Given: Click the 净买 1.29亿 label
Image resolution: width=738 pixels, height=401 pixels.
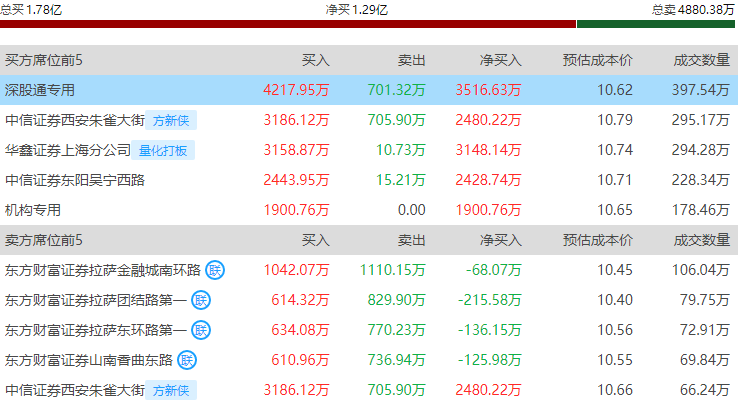Looking at the screenshot, I should [357, 9].
